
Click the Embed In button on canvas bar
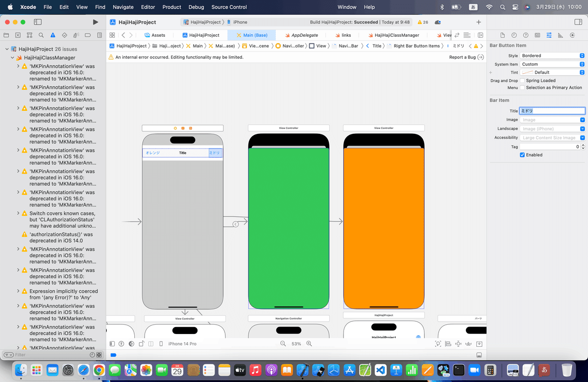coord(479,344)
